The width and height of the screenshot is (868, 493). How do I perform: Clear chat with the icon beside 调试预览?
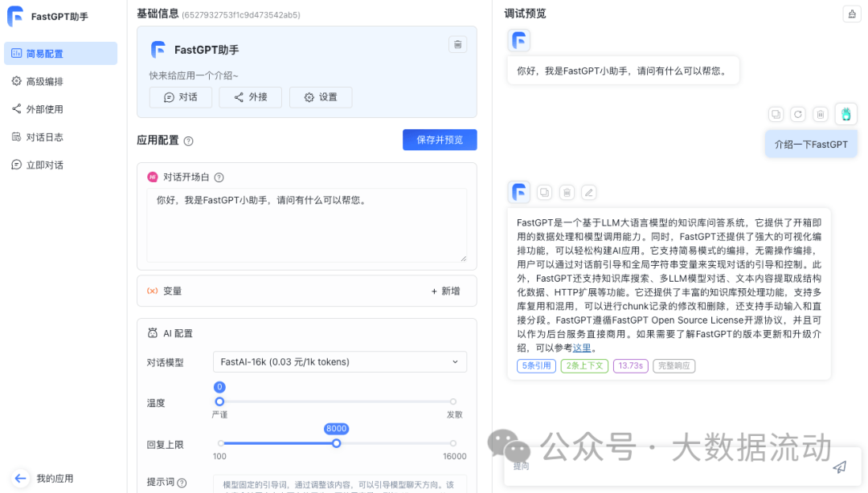pyautogui.click(x=852, y=14)
